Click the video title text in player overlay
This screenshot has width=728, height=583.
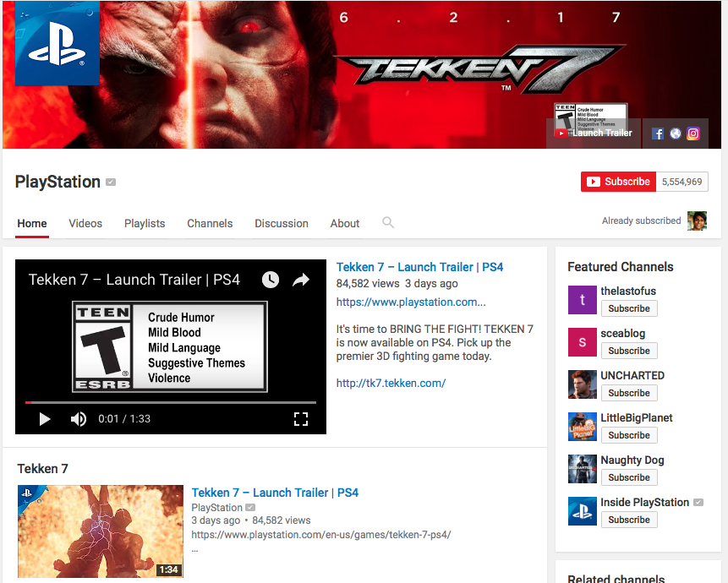[134, 280]
